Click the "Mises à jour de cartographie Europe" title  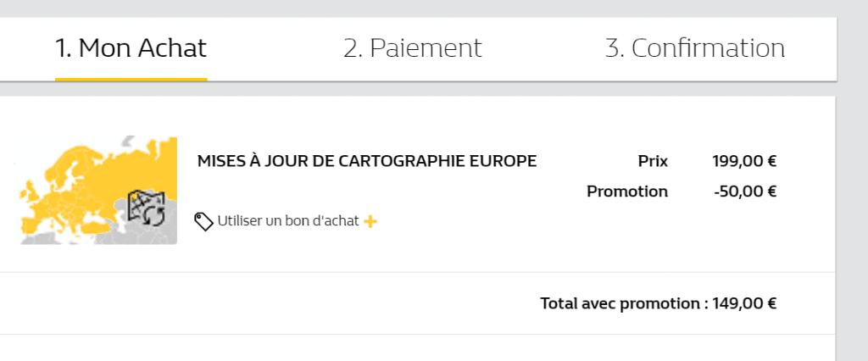(367, 161)
